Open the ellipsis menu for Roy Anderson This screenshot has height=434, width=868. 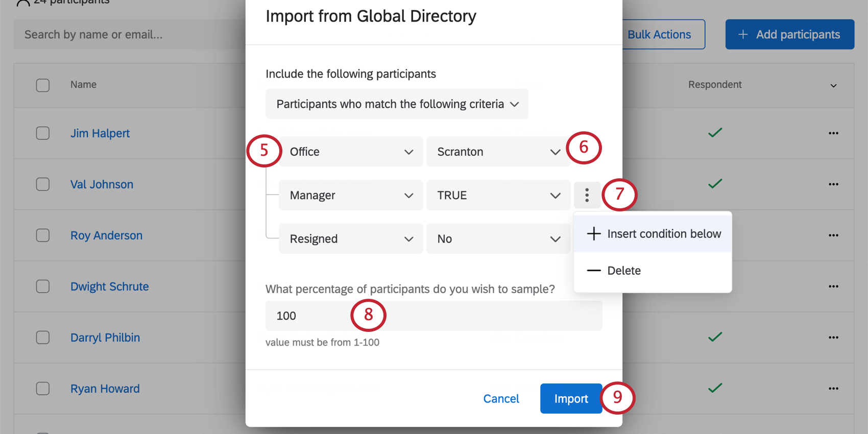[833, 235]
